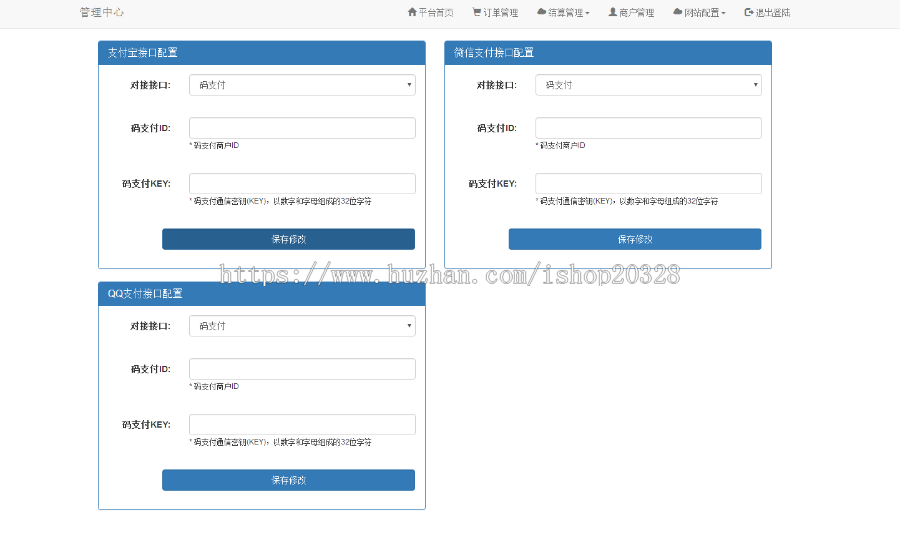Click 保存修改 in 微信支付接口配置 panel
The image size is (900, 545).
(635, 239)
